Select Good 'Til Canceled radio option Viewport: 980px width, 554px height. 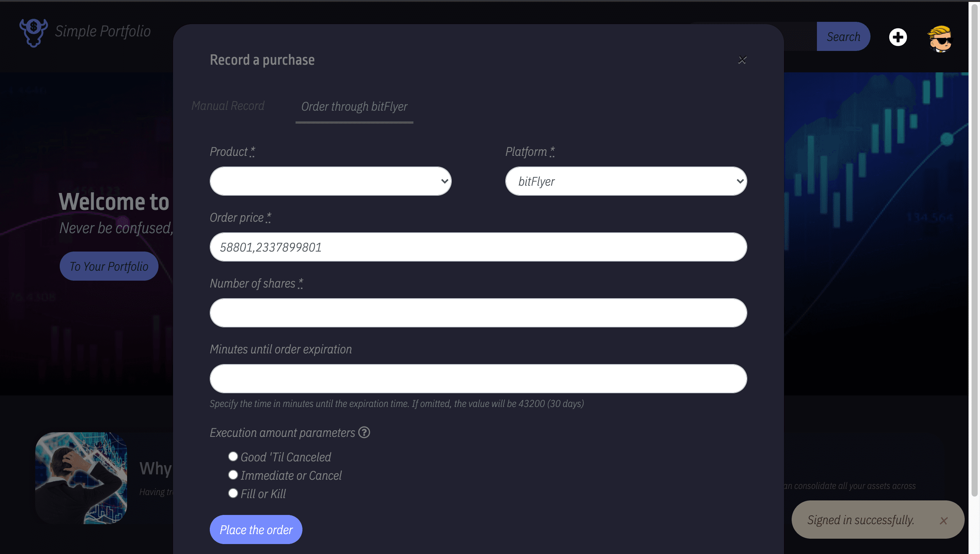[x=233, y=456]
